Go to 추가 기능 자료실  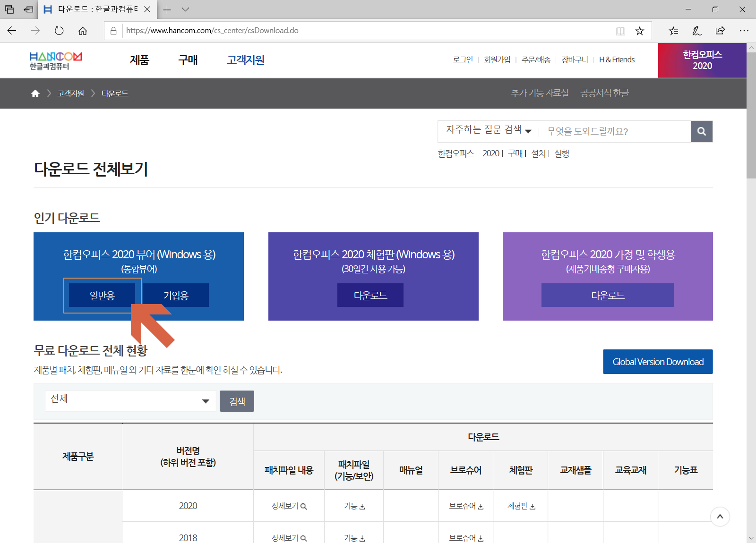click(x=540, y=93)
